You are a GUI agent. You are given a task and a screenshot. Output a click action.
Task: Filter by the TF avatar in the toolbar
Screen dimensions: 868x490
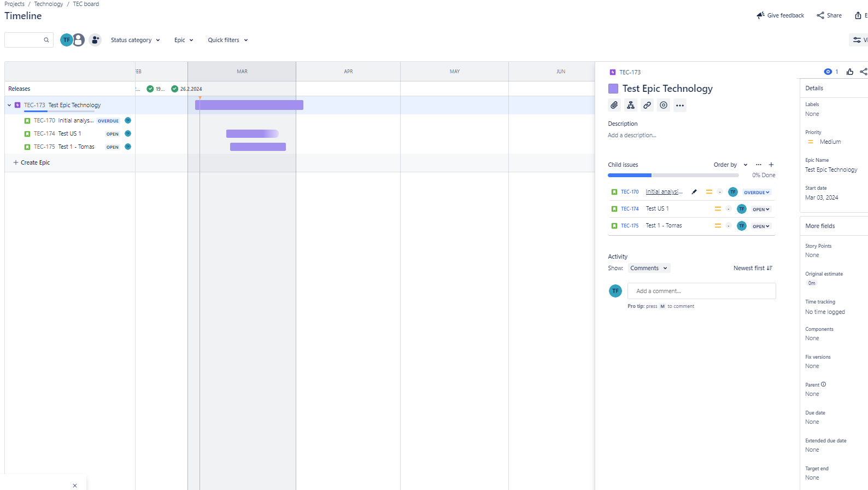(x=66, y=40)
